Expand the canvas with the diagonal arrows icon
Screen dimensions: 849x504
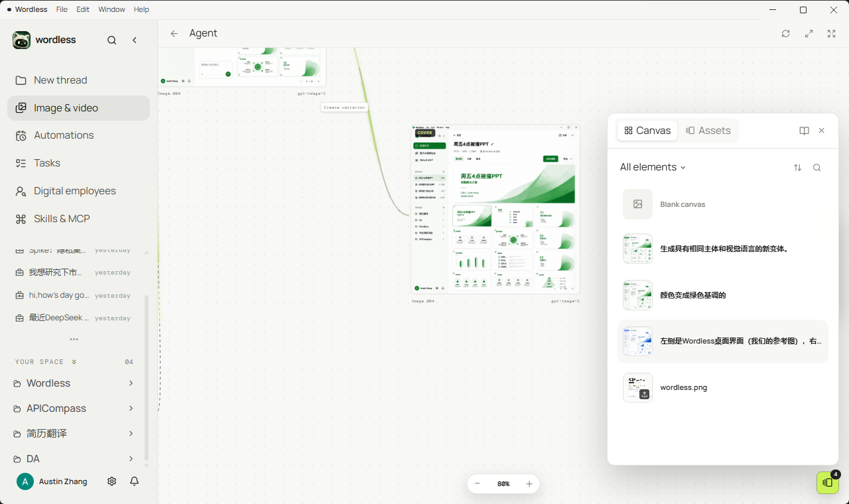pyautogui.click(x=809, y=34)
